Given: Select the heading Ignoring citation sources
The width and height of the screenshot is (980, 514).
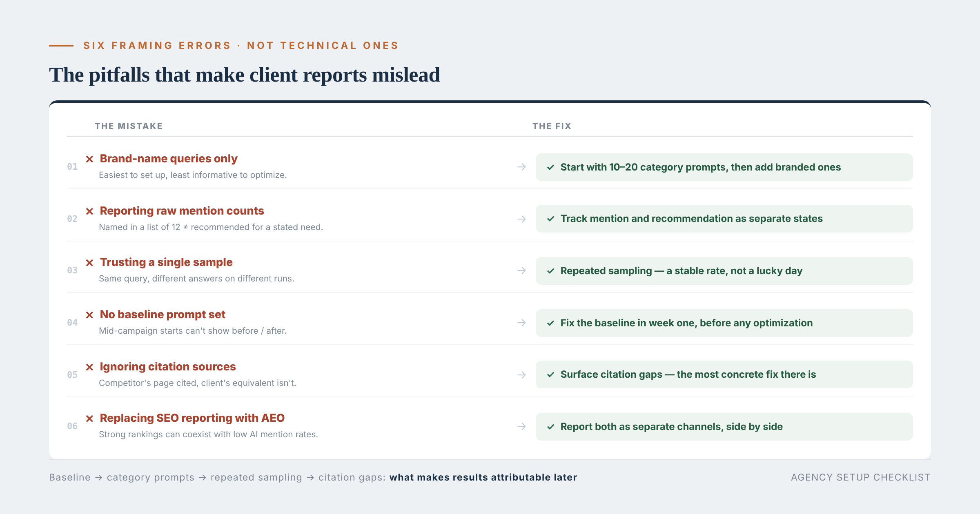Looking at the screenshot, I should (x=168, y=367).
